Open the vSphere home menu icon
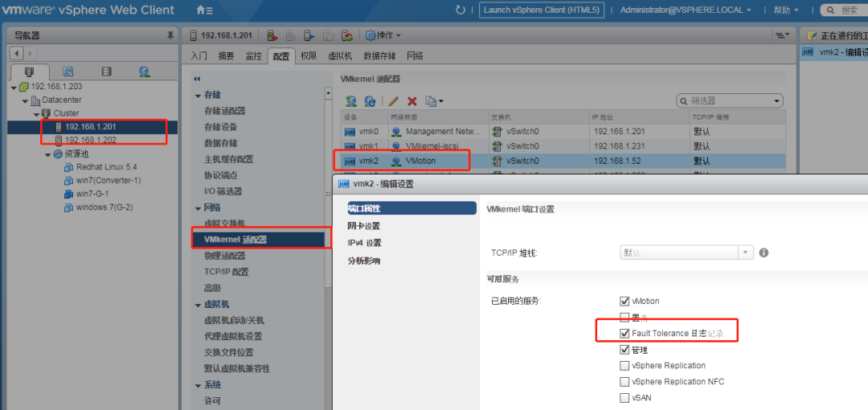The image size is (868, 410). 204,10
